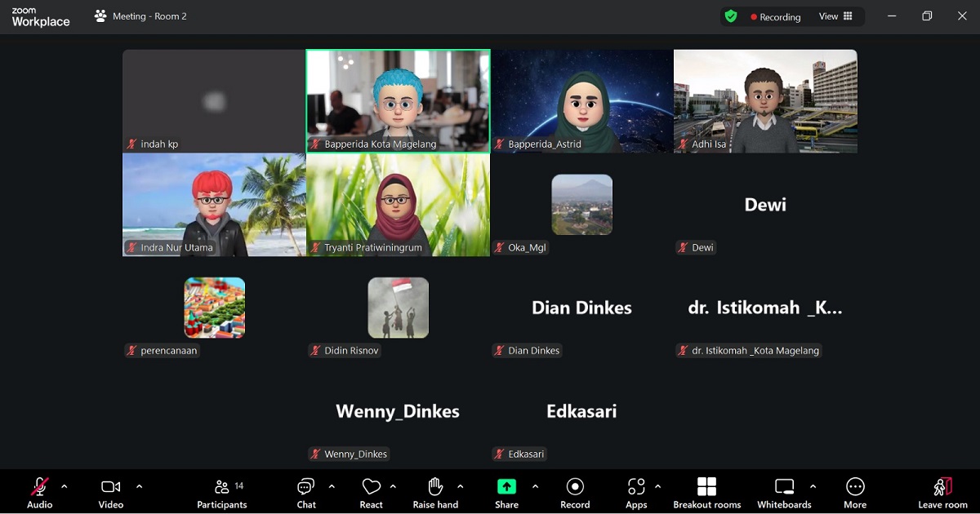
Task: Select the Tryanti Pratiwiningrum video tile
Action: click(399, 205)
